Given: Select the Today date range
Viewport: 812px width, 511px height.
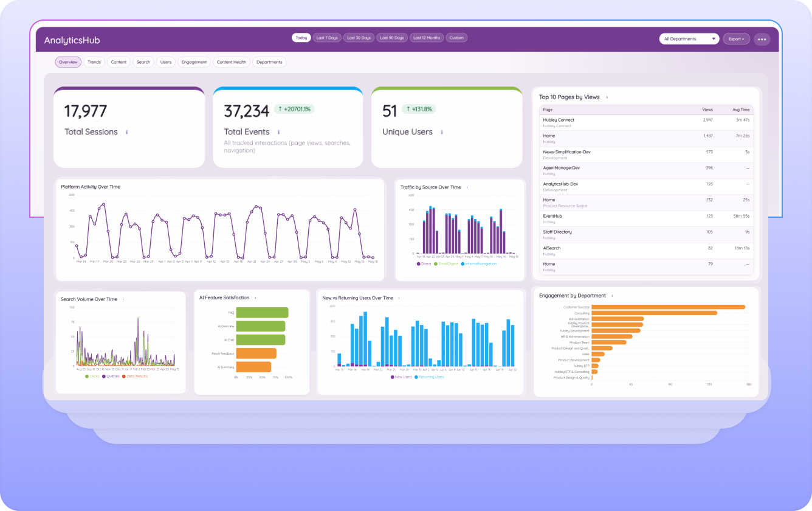Looking at the screenshot, I should 301,38.
